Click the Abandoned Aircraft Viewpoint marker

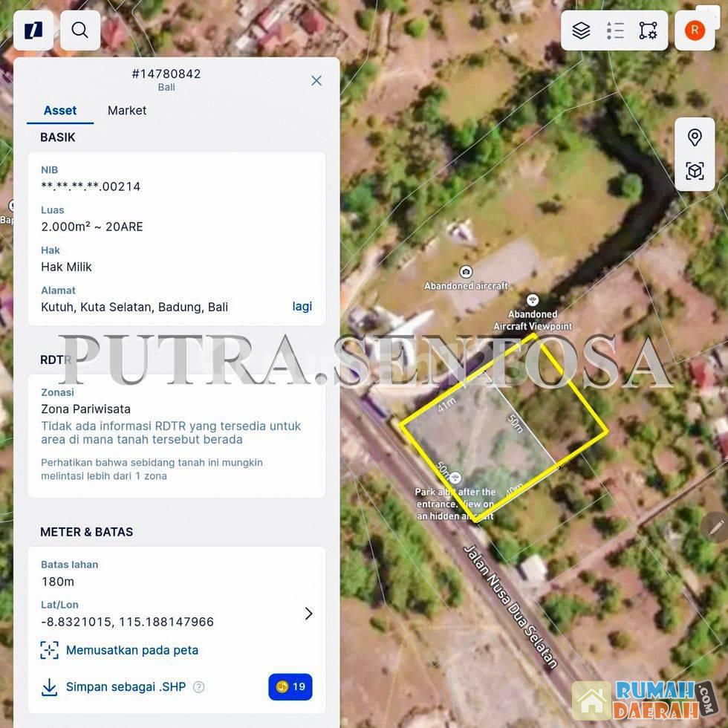[x=533, y=300]
